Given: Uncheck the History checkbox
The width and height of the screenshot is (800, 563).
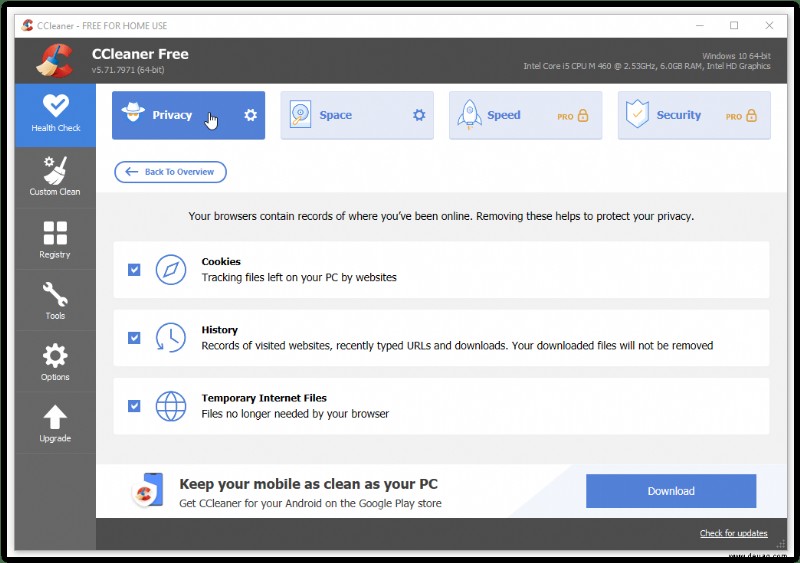Looking at the screenshot, I should (x=134, y=338).
